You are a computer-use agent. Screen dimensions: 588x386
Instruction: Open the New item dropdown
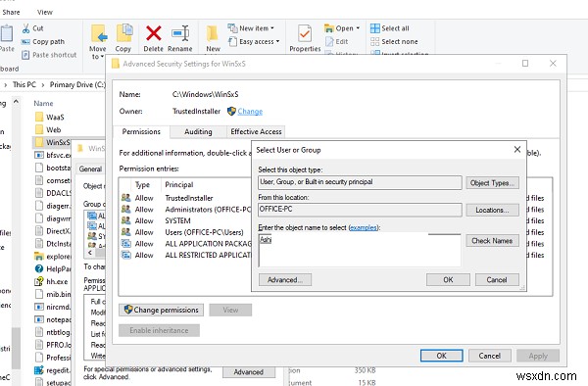pyautogui.click(x=251, y=28)
